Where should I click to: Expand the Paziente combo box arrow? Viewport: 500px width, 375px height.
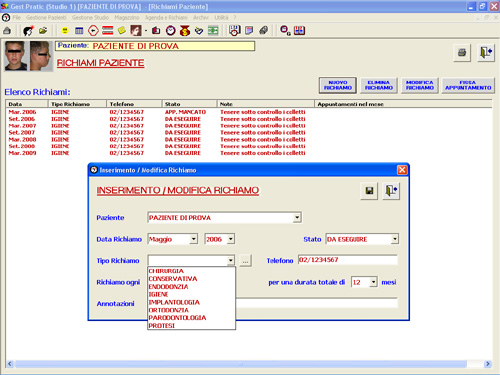pos(297,218)
